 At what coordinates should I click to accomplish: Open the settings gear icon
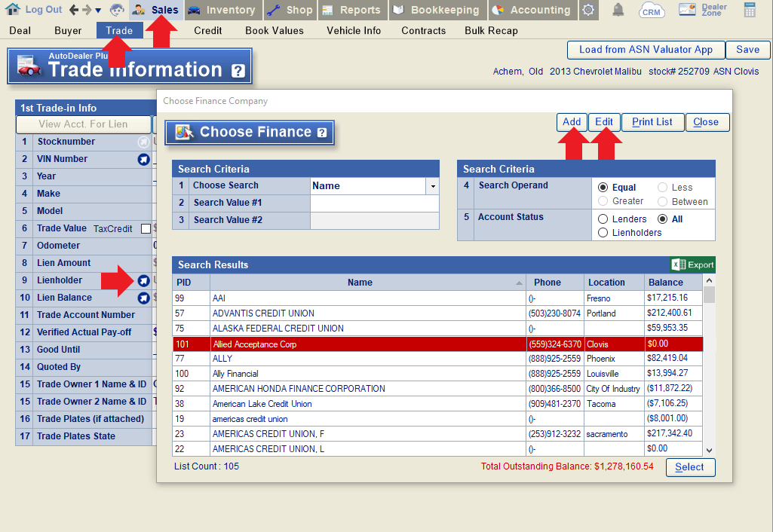pos(587,10)
